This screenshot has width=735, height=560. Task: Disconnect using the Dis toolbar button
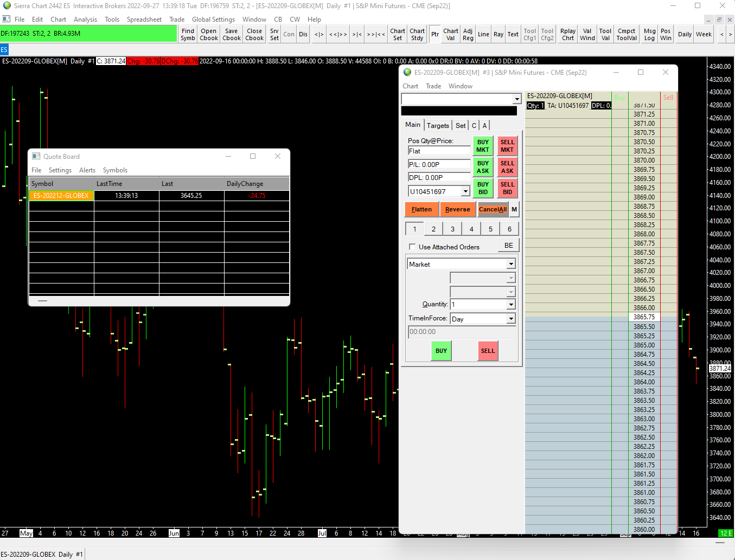click(303, 34)
